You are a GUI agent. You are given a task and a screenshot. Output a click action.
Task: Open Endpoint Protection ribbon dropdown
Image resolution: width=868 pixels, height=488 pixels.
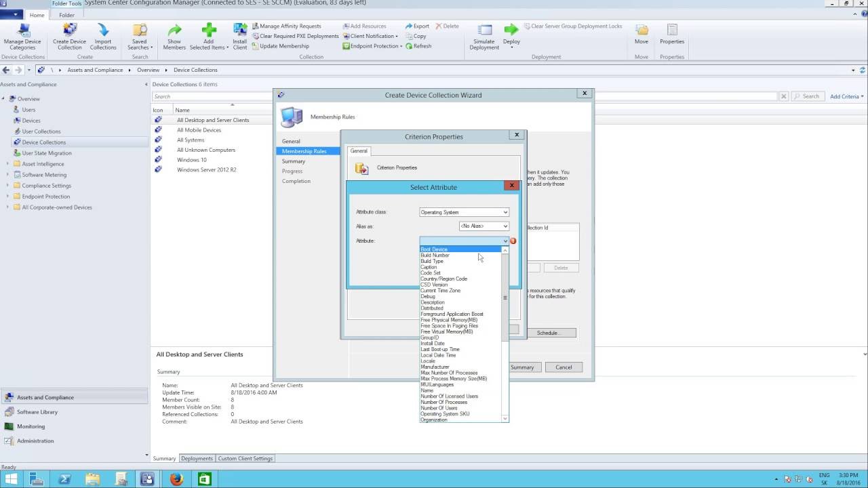pyautogui.click(x=372, y=46)
